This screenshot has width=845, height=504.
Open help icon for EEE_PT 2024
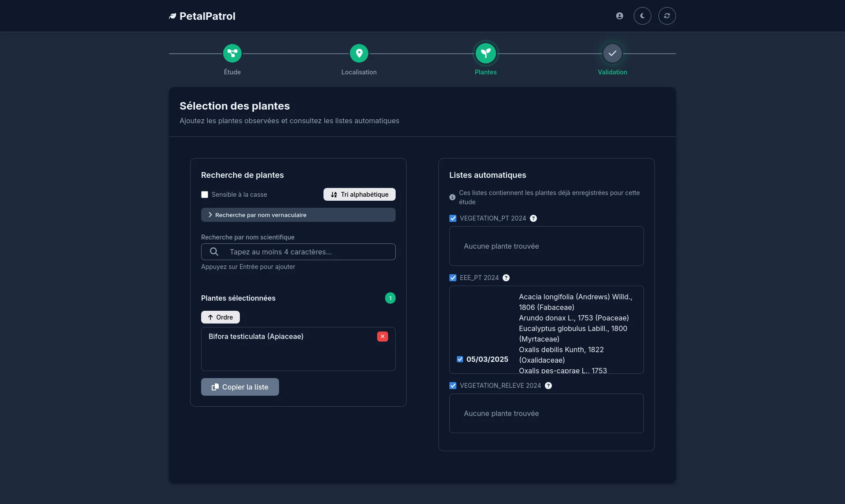pyautogui.click(x=506, y=278)
